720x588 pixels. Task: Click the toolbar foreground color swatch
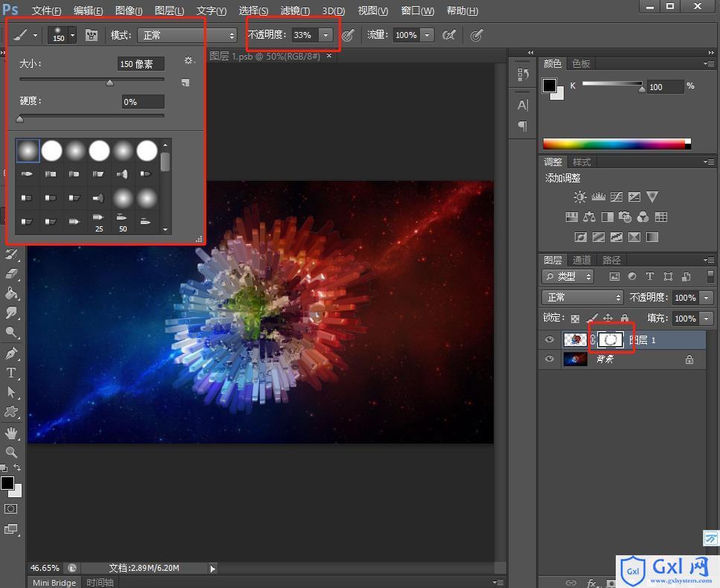[7, 483]
